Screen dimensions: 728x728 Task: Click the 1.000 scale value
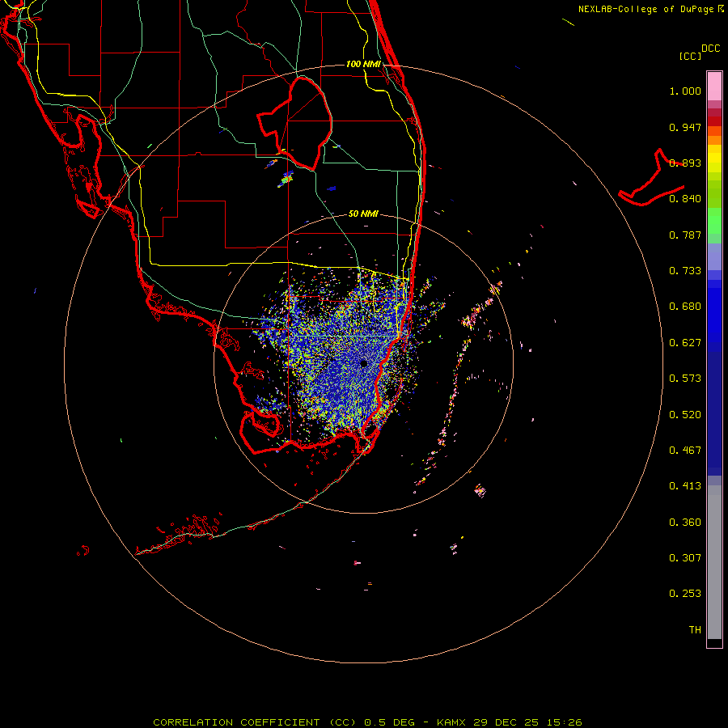point(685,91)
